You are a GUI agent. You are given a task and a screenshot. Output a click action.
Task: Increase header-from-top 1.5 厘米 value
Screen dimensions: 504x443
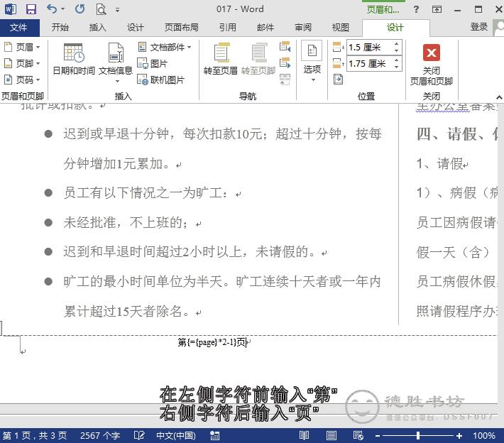[397, 44]
